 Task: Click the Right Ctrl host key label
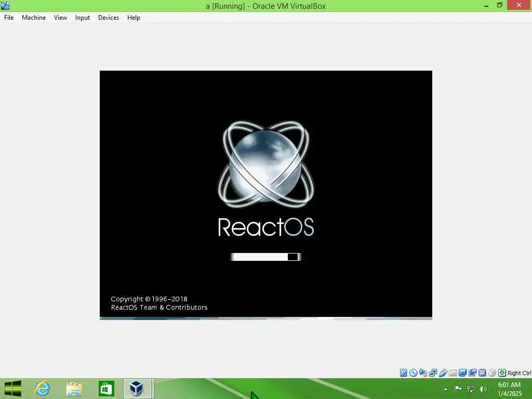tap(519, 373)
